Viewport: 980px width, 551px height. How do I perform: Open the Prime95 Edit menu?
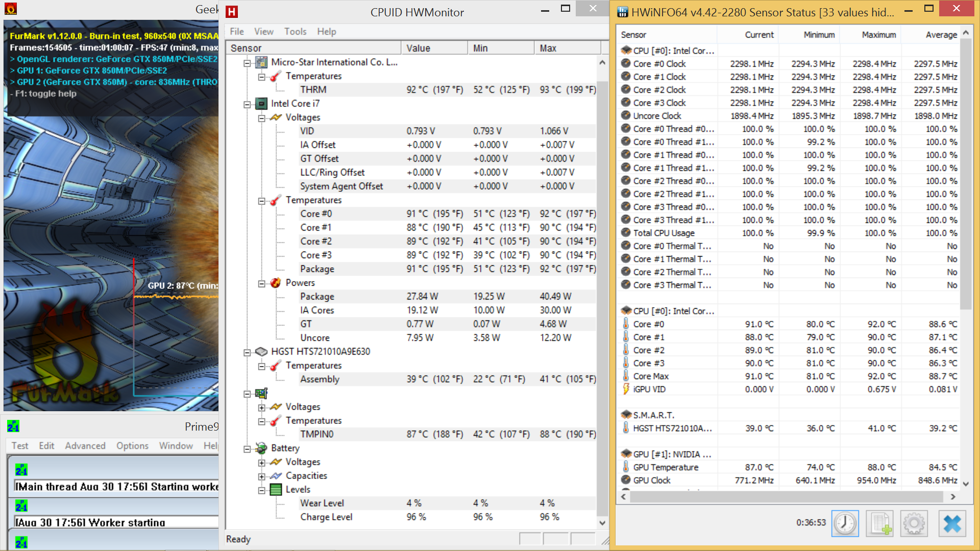click(46, 445)
